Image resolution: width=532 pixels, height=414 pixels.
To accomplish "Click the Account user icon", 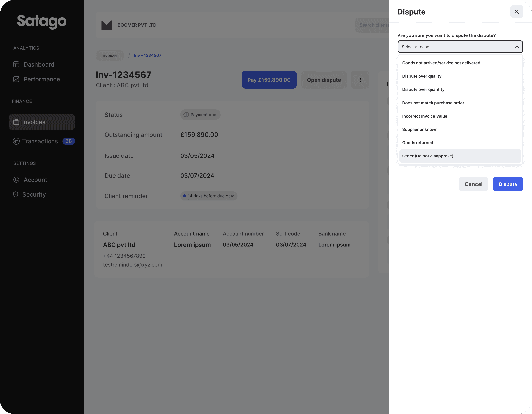I will (x=16, y=180).
